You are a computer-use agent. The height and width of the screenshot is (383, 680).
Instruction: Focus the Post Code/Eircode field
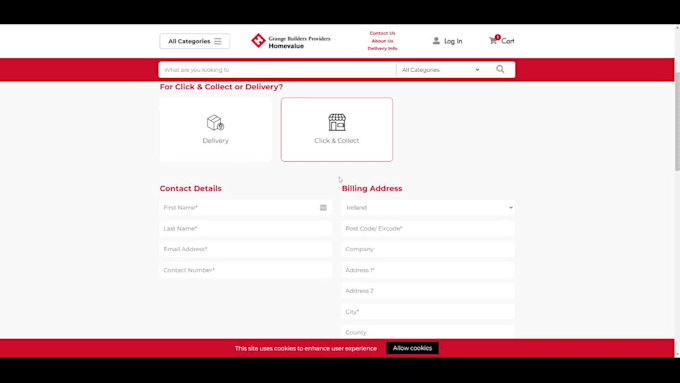pos(428,229)
